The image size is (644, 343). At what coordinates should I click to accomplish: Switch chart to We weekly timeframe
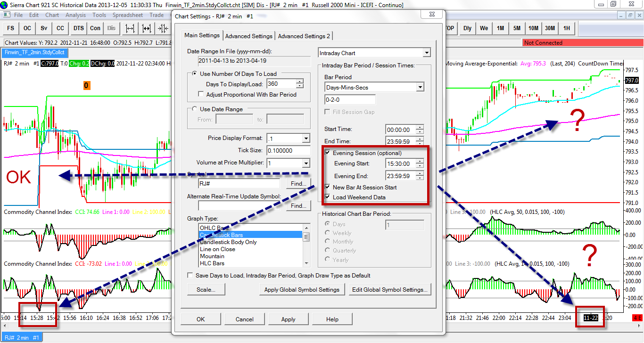[x=484, y=28]
